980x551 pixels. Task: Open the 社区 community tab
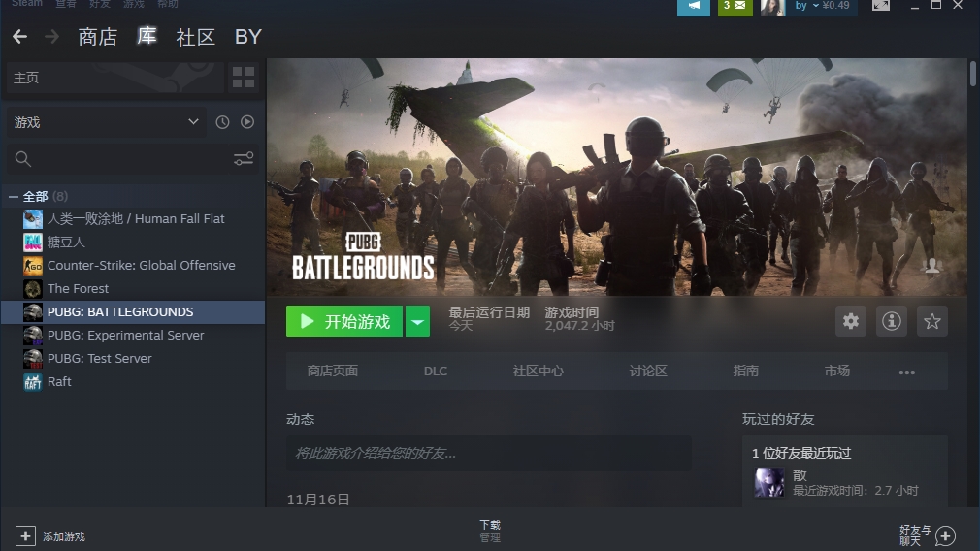pos(196,37)
